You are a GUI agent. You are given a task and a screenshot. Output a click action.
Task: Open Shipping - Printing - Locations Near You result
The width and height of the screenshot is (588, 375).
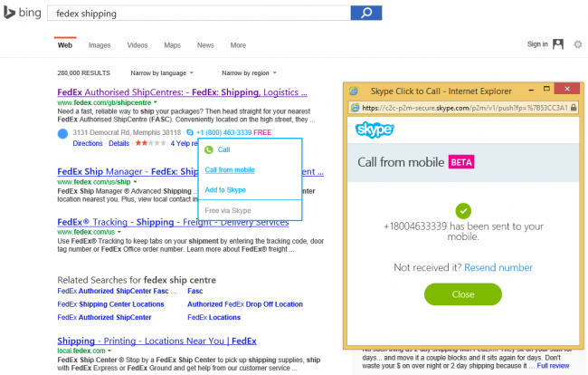click(156, 341)
